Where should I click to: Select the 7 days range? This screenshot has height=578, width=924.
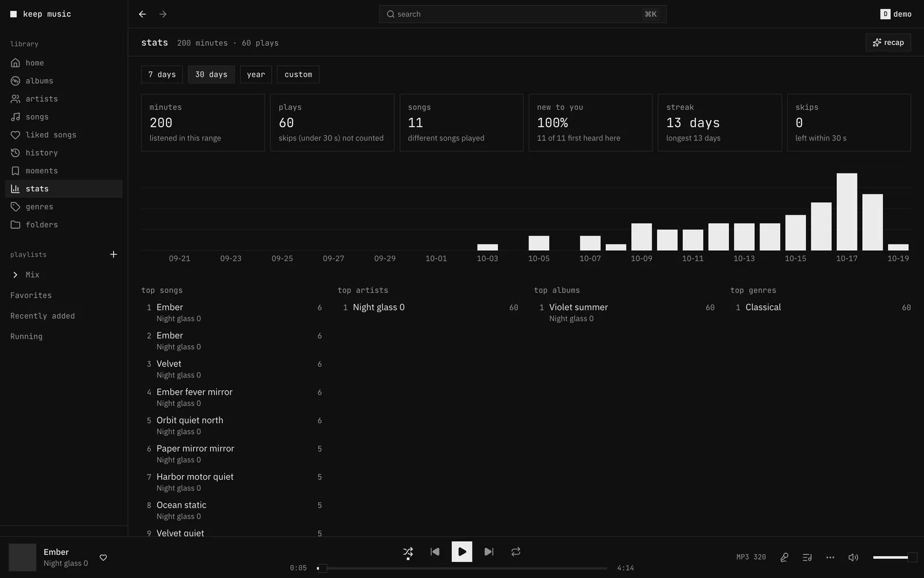point(162,75)
